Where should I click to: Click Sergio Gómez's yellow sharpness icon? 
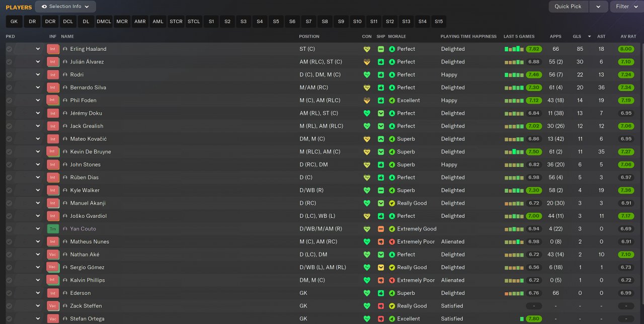(381, 268)
